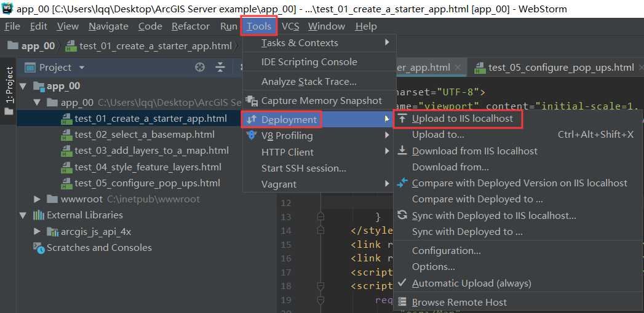This screenshot has height=313, width=644.
Task: Choose Compare with Deployed to ... entry
Action: (517, 199)
